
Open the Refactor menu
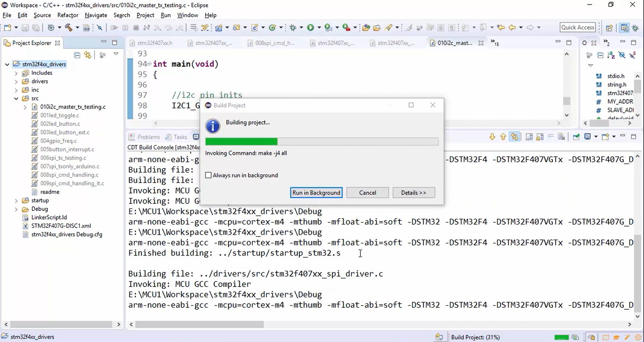pyautogui.click(x=68, y=15)
